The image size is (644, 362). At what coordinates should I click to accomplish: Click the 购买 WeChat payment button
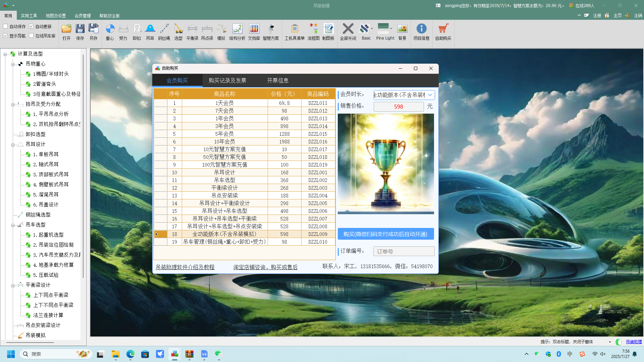[385, 234]
